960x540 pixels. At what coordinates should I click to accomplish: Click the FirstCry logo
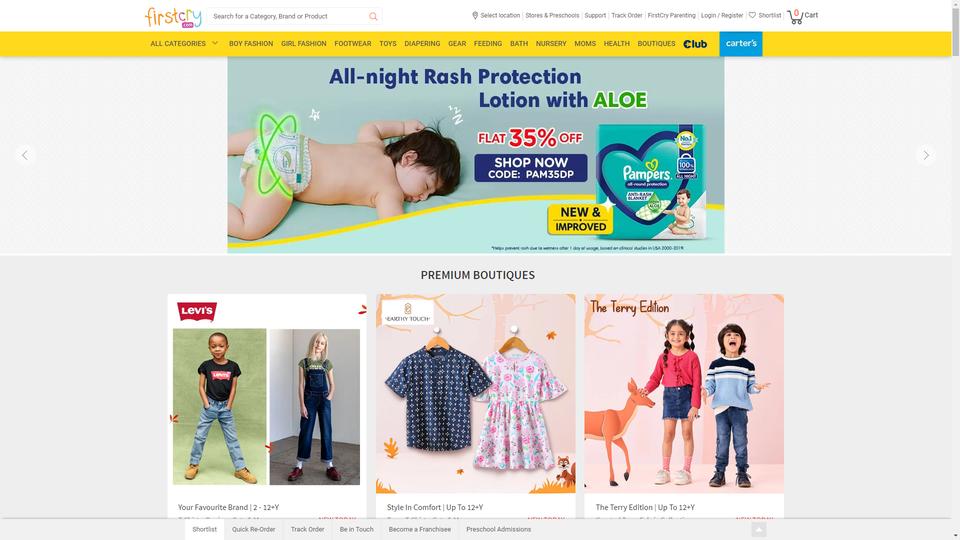coord(173,17)
